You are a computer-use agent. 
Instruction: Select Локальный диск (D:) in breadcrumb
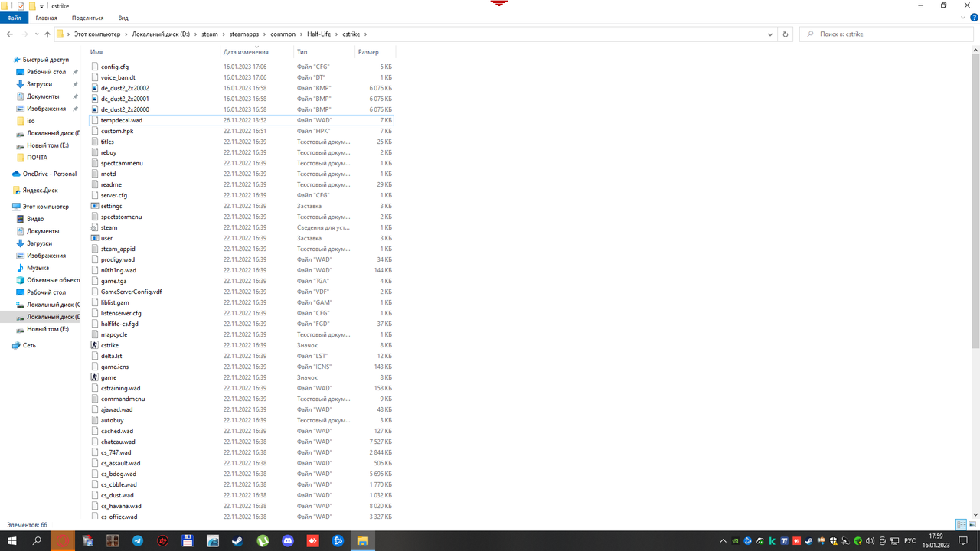pos(161,34)
